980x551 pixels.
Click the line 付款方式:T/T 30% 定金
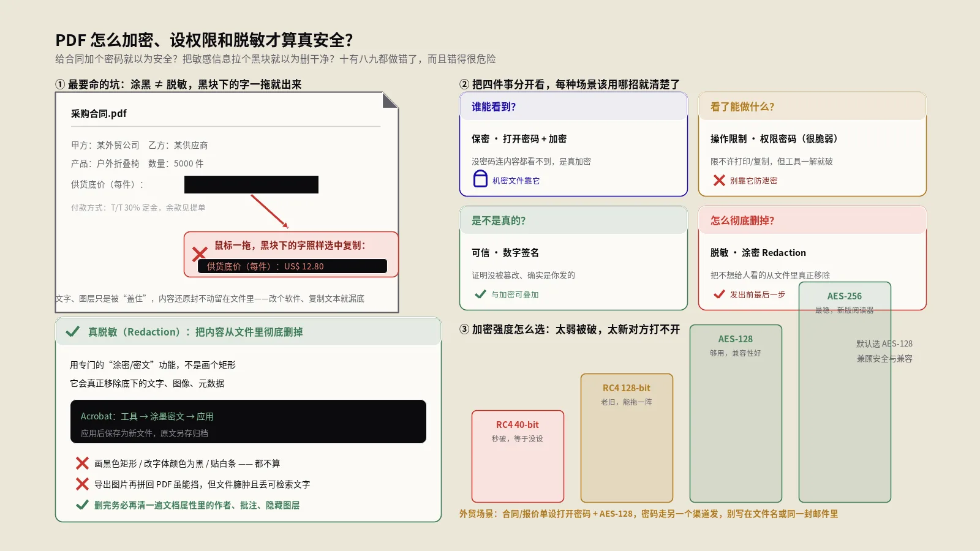tap(138, 208)
